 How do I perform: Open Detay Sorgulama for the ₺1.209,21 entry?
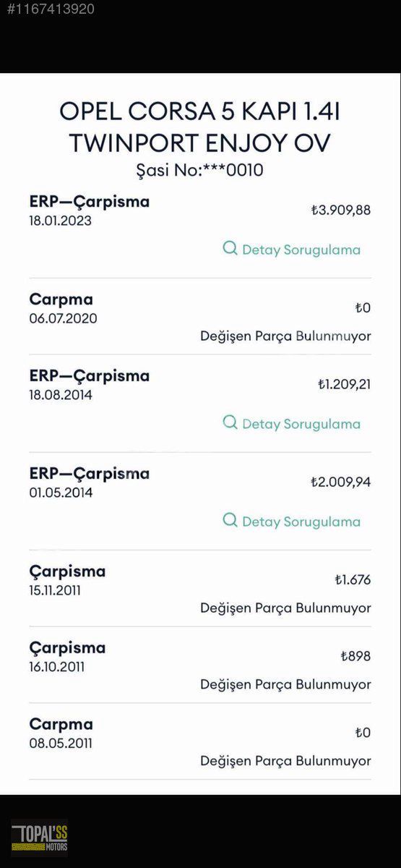click(292, 423)
